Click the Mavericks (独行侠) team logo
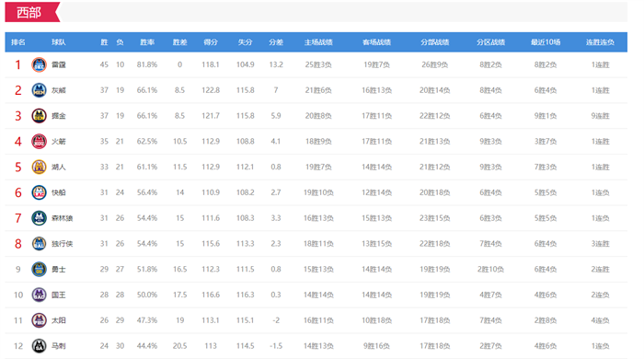Viewport: 644px width, 359px height. coord(39,244)
